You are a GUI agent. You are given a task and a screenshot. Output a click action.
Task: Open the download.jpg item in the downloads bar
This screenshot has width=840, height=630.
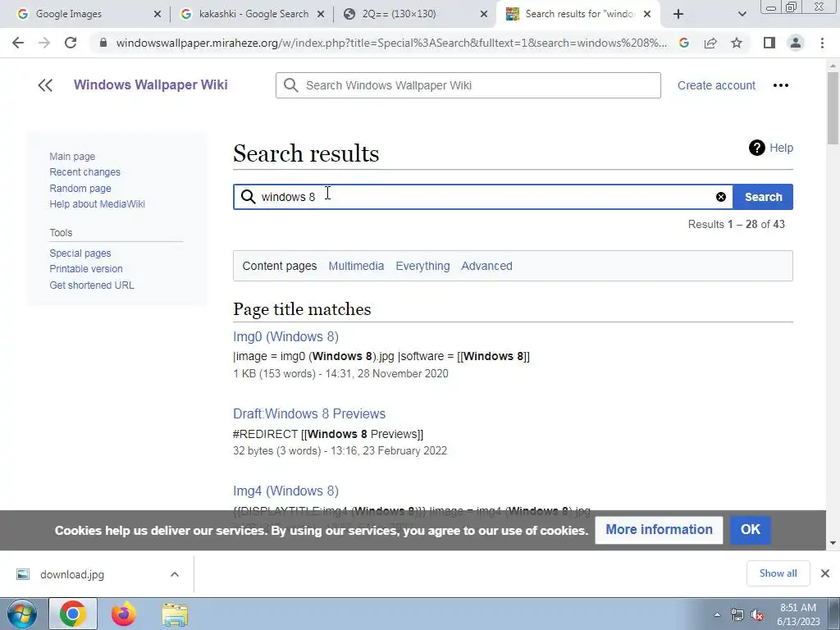[72, 574]
